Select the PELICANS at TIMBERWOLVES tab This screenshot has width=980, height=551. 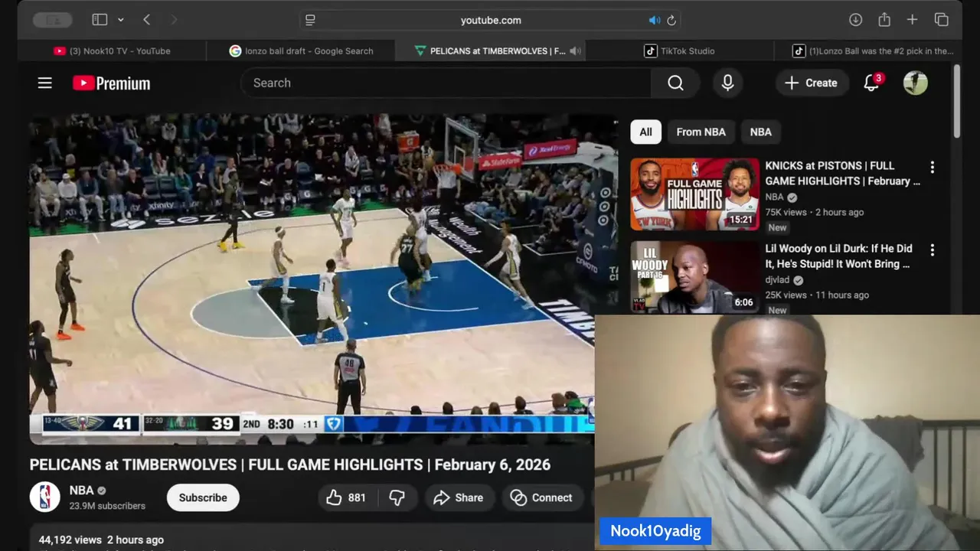(x=490, y=51)
